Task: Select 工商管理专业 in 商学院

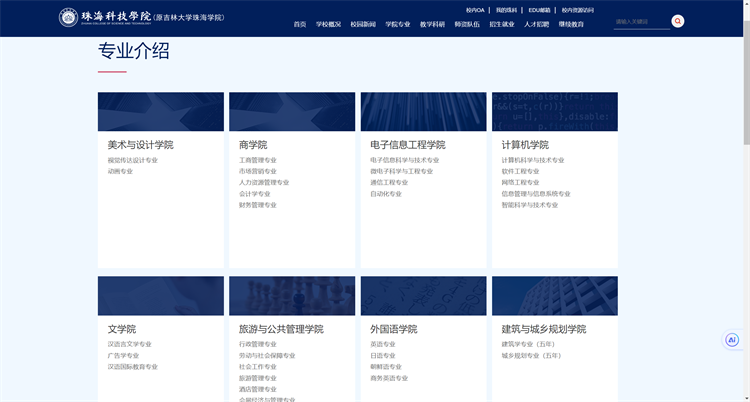Action: point(258,160)
